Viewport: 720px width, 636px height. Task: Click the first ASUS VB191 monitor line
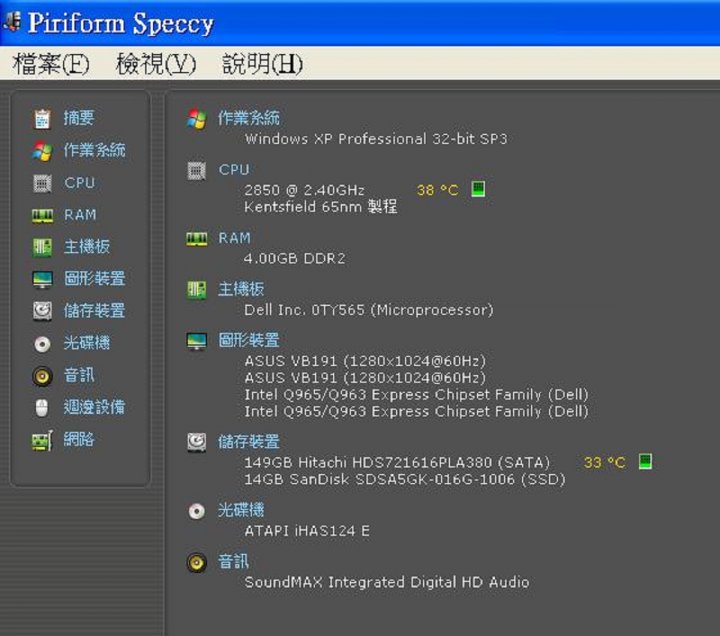click(365, 361)
